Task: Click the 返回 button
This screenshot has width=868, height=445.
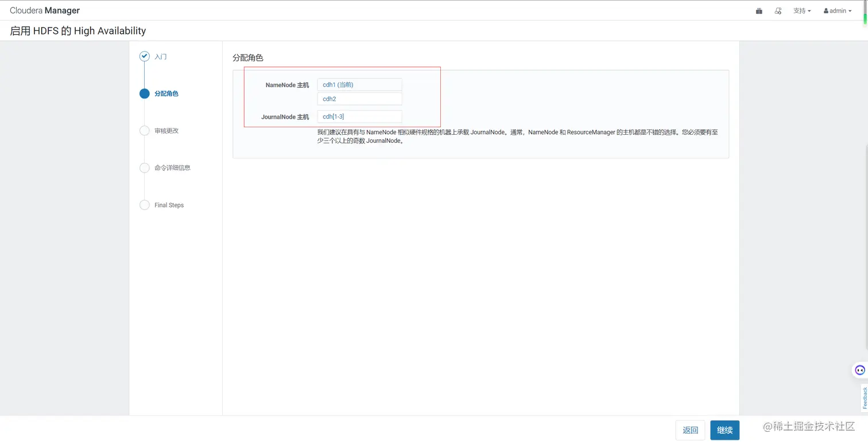Action: [690, 430]
